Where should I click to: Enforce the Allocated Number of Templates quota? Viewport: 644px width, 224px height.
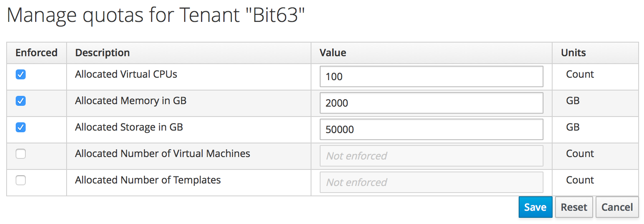click(21, 180)
